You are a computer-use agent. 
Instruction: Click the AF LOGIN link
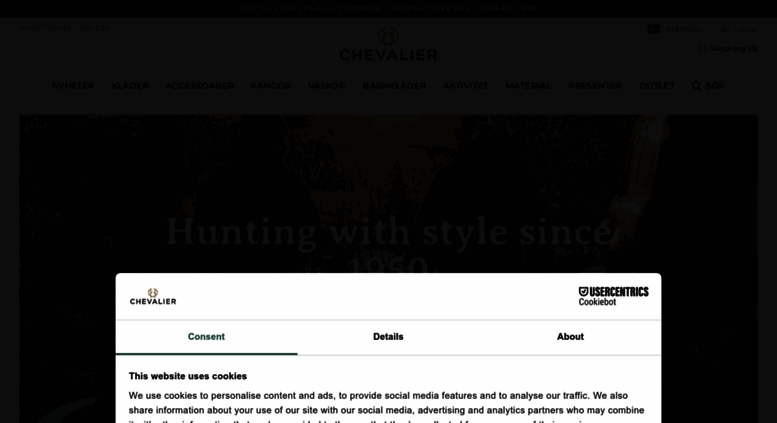[739, 30]
